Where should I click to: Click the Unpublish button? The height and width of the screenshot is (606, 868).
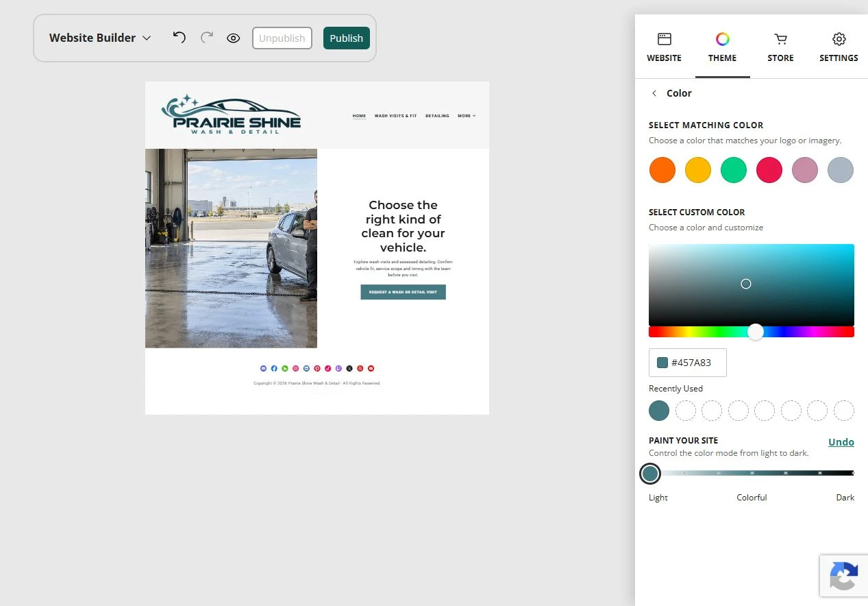[x=282, y=38]
